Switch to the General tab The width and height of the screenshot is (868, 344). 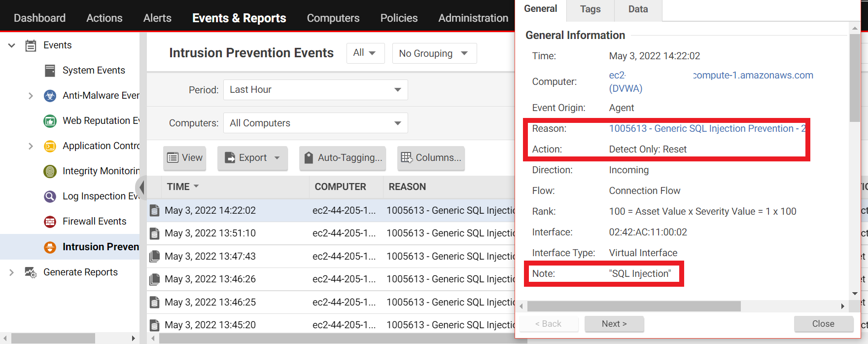541,9
